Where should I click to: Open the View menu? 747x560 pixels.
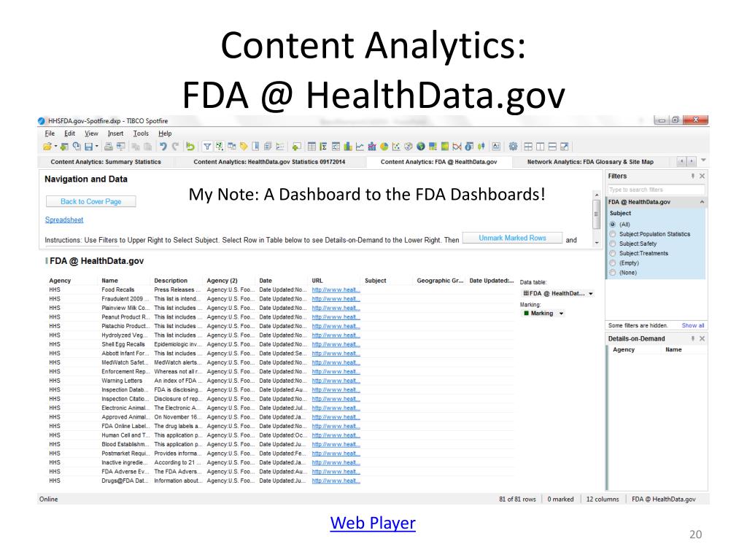[x=91, y=133]
